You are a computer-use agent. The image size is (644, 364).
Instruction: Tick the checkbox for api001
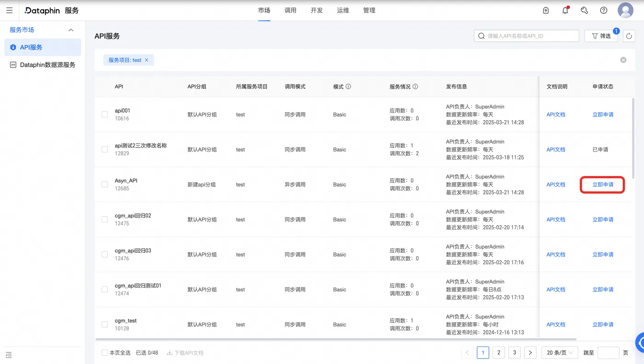[105, 114]
